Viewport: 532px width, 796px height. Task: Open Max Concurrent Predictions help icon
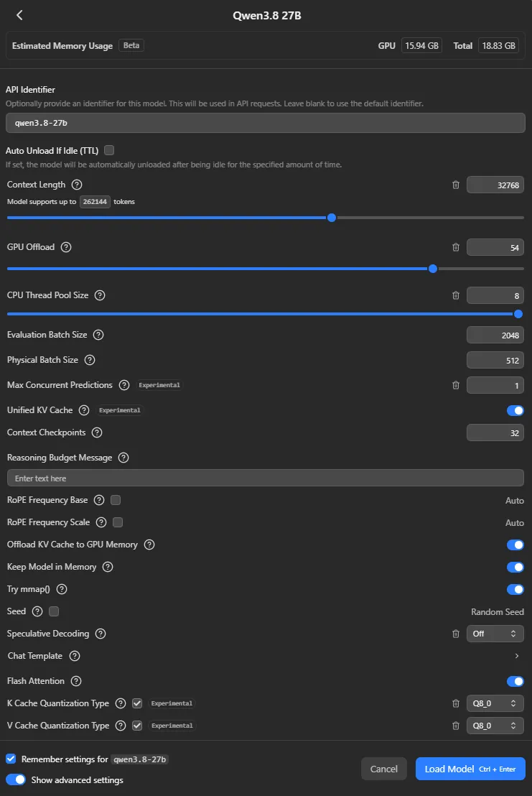click(124, 385)
